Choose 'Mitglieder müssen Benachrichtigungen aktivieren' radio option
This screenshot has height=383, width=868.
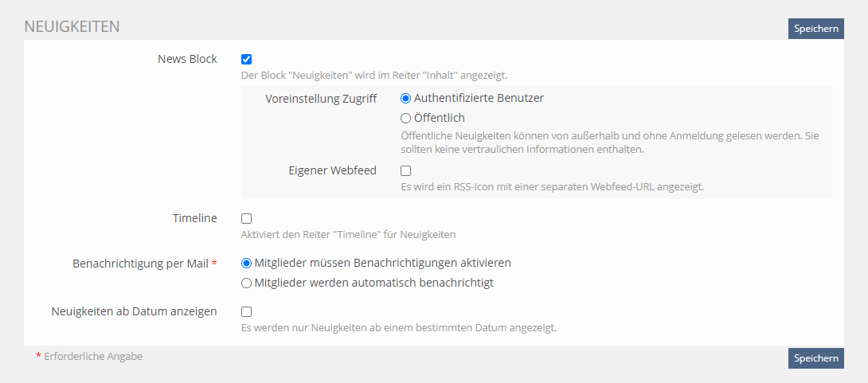(x=247, y=263)
